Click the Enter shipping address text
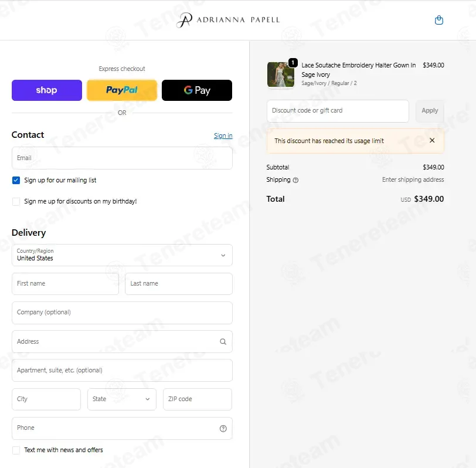Image resolution: width=476 pixels, height=468 pixels. click(413, 180)
